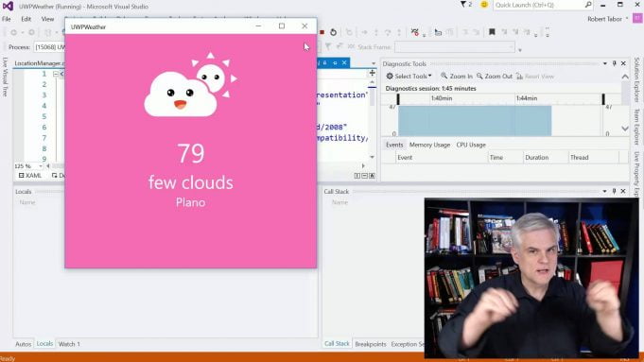This screenshot has width=644, height=362.
Task: Click Zoom Out in Diagnostic Tools
Action: tap(495, 76)
